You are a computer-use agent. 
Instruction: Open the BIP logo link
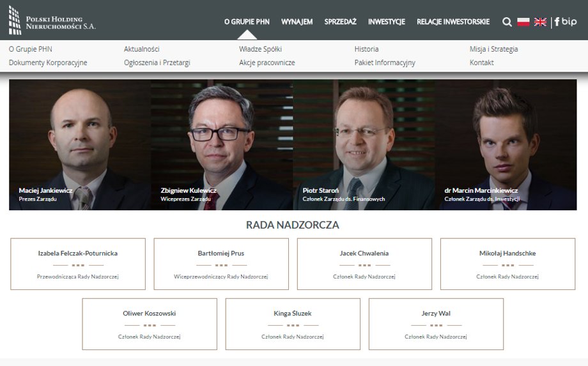tap(569, 22)
